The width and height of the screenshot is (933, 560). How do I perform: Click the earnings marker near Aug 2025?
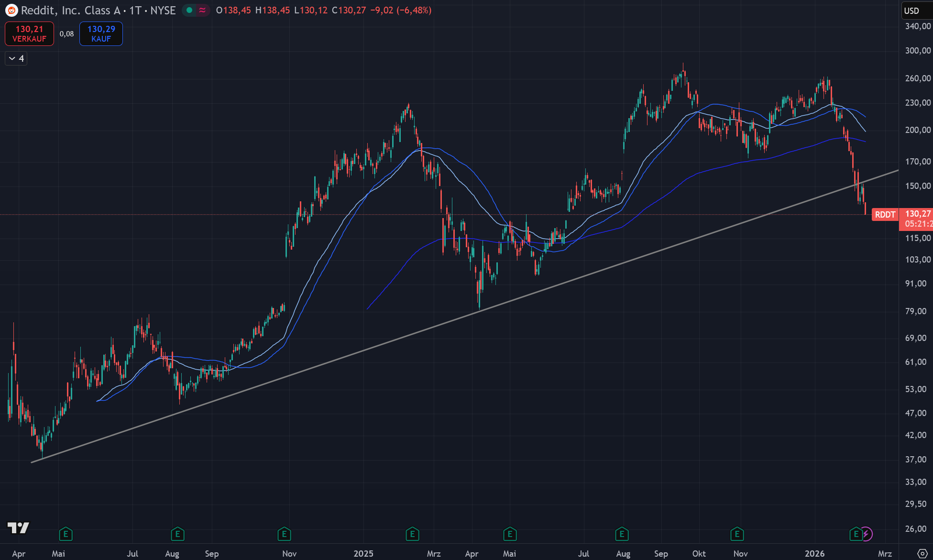pos(622,534)
